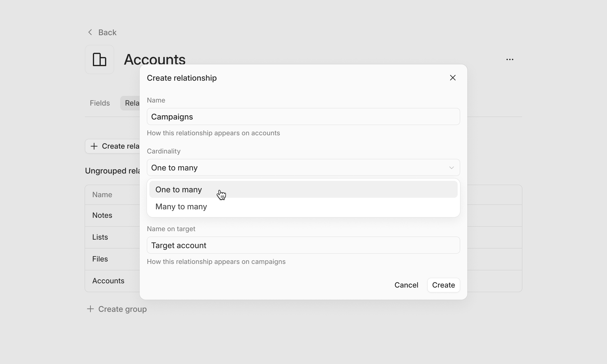Click the plus icon beside Create group

[x=90, y=309]
